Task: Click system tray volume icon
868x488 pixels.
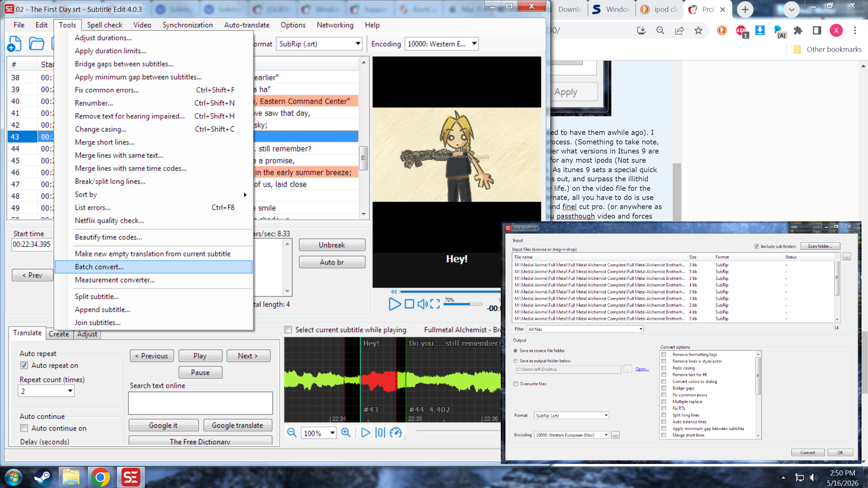Action: pos(813,478)
